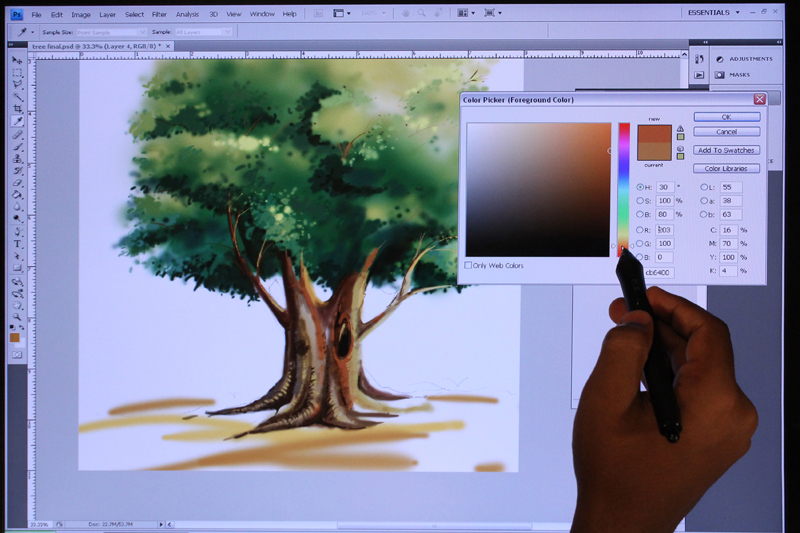Select the Type tool
Screen dimensions: 800x533
[18, 244]
